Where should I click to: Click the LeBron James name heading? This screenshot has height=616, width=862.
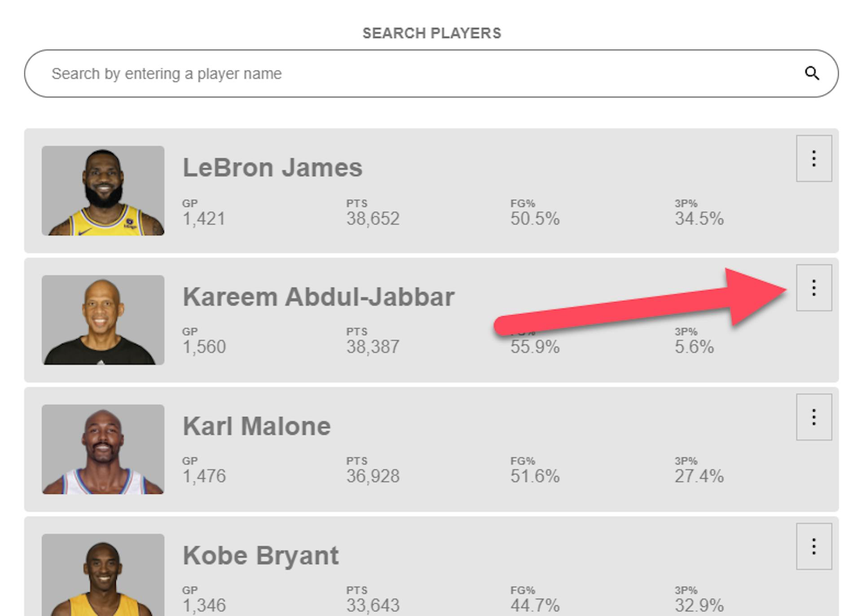click(272, 168)
